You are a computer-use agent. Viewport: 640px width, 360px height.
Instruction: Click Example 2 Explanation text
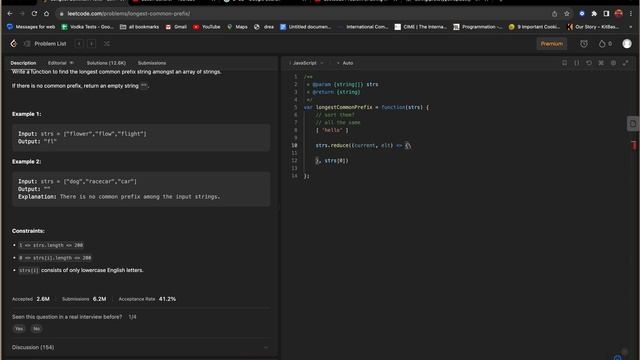119,197
